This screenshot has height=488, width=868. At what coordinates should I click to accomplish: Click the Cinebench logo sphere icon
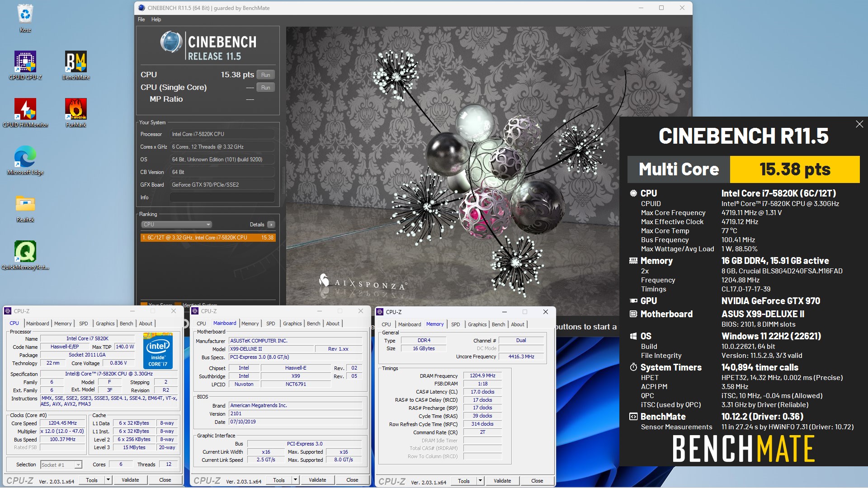coord(171,42)
